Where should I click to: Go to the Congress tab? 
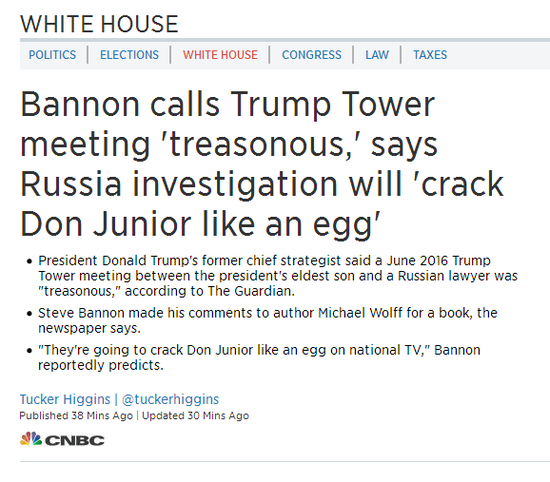(x=311, y=55)
